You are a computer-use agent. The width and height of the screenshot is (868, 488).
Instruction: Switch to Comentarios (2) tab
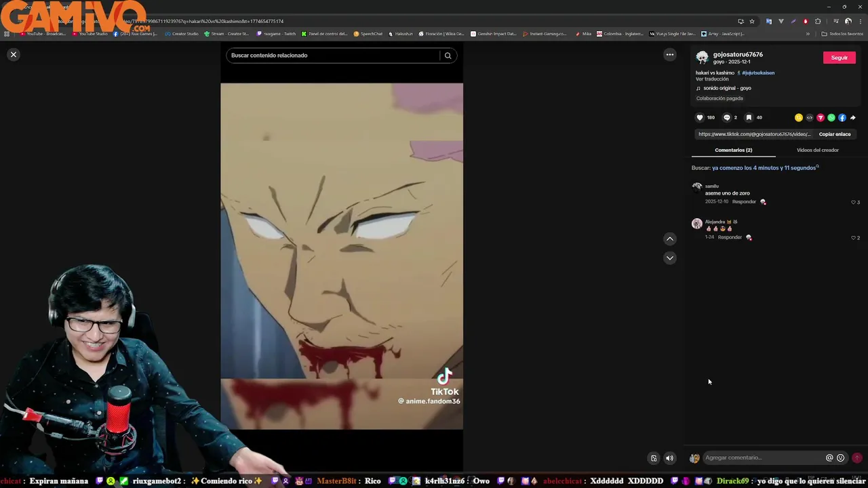[734, 150]
